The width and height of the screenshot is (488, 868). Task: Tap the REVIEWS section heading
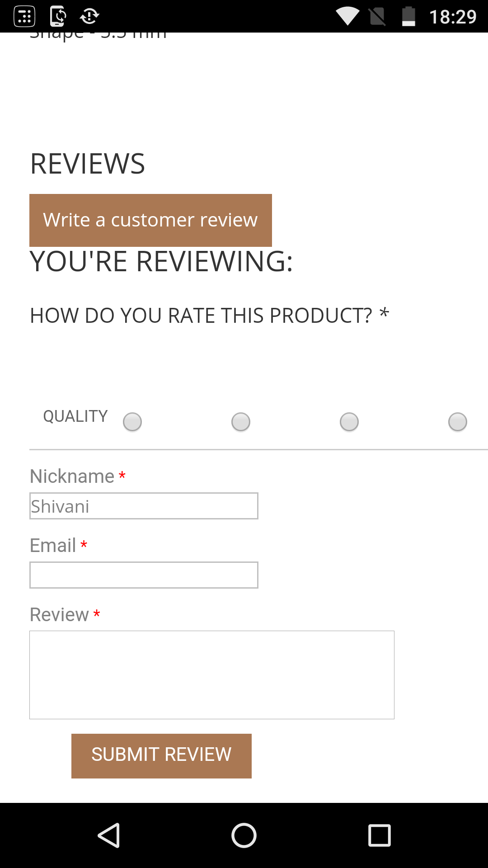pos(88,164)
